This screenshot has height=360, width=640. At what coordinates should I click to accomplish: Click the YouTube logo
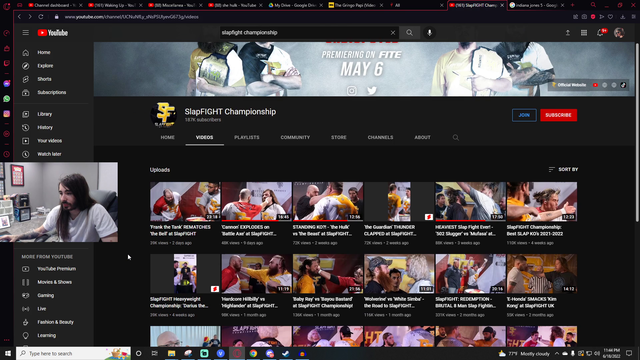[x=53, y=33]
